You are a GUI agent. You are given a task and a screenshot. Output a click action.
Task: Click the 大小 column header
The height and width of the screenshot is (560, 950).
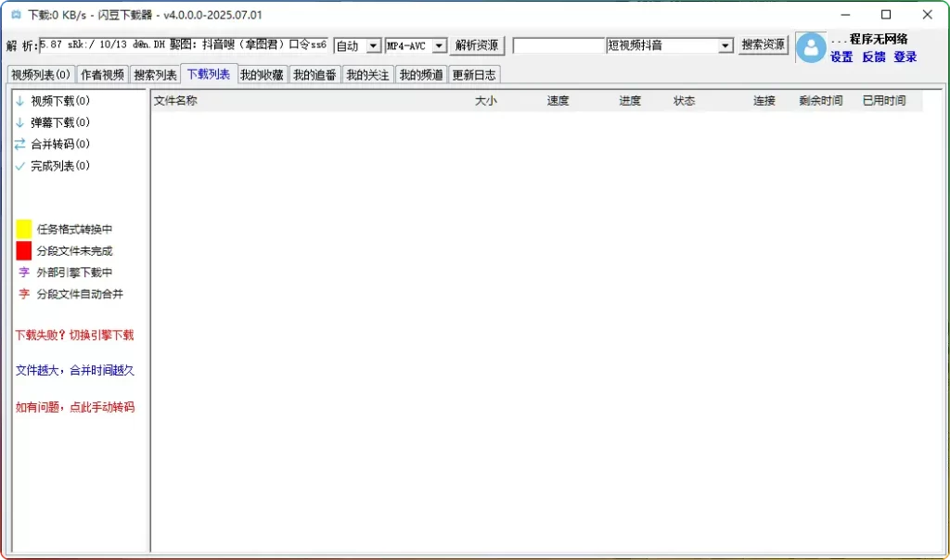(x=486, y=100)
